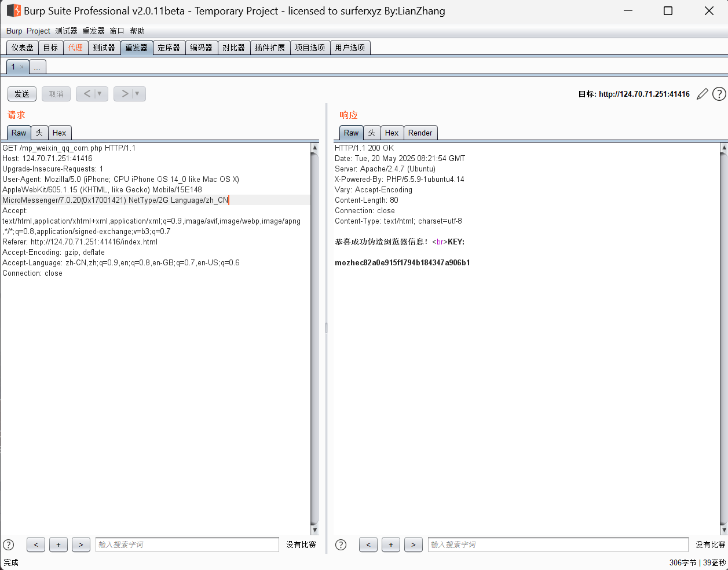Click the Accept-Language header line
Viewport: 728px width, 570px height.
(x=121, y=262)
